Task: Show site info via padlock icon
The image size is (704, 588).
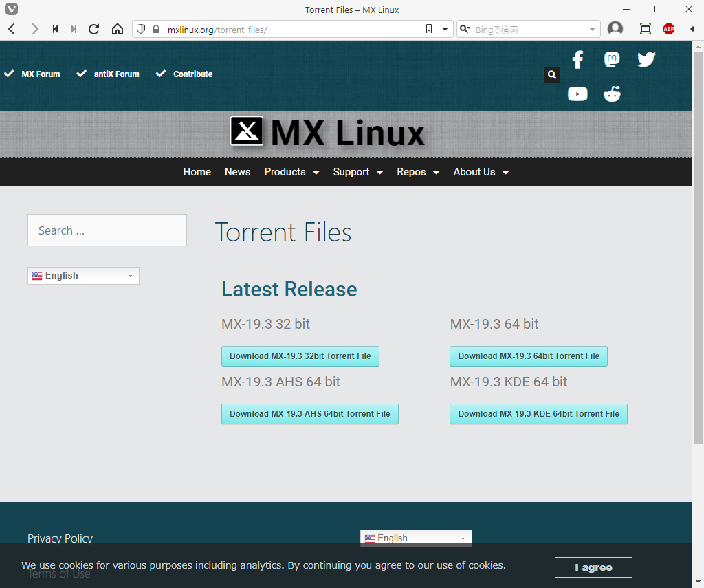Action: click(x=156, y=29)
